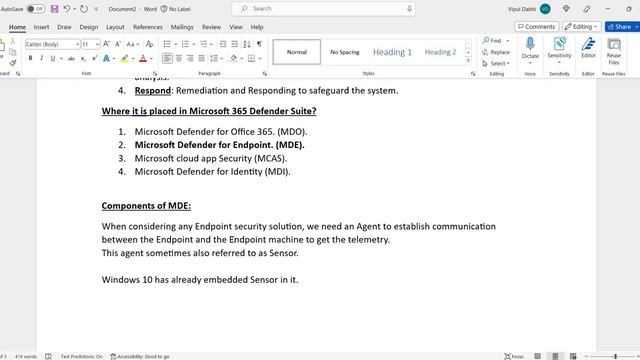
Task: Insert a bulleted list
Action: 167,44
